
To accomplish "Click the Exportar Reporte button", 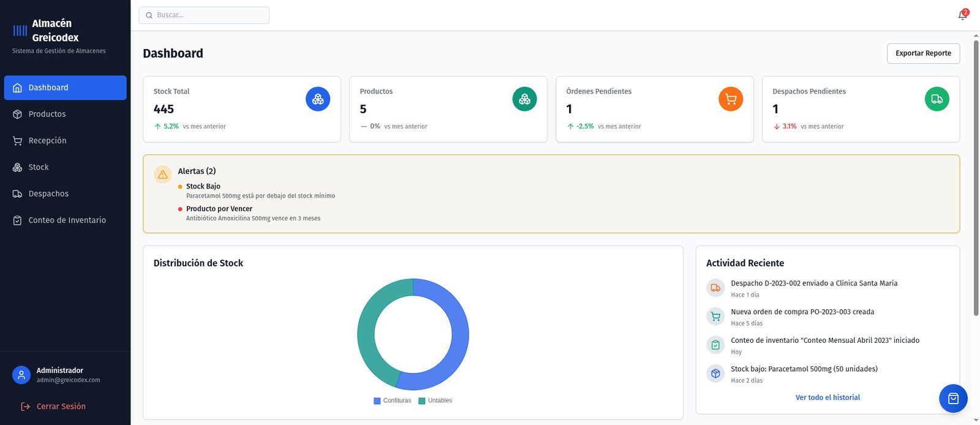I will [x=923, y=53].
